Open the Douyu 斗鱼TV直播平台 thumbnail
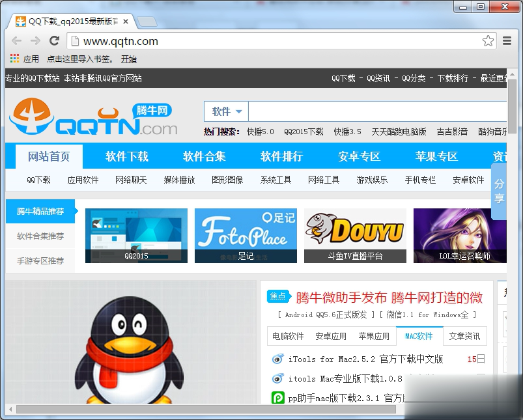 click(x=355, y=236)
